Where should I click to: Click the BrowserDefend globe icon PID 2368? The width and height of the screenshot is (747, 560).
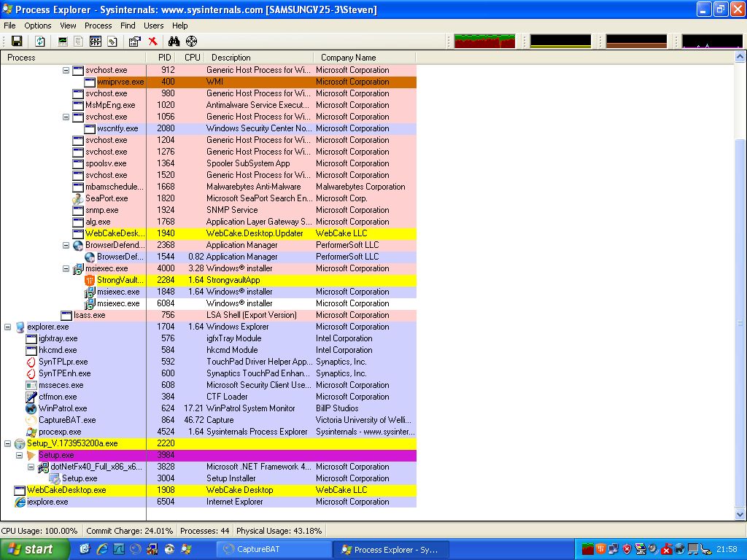[77, 245]
